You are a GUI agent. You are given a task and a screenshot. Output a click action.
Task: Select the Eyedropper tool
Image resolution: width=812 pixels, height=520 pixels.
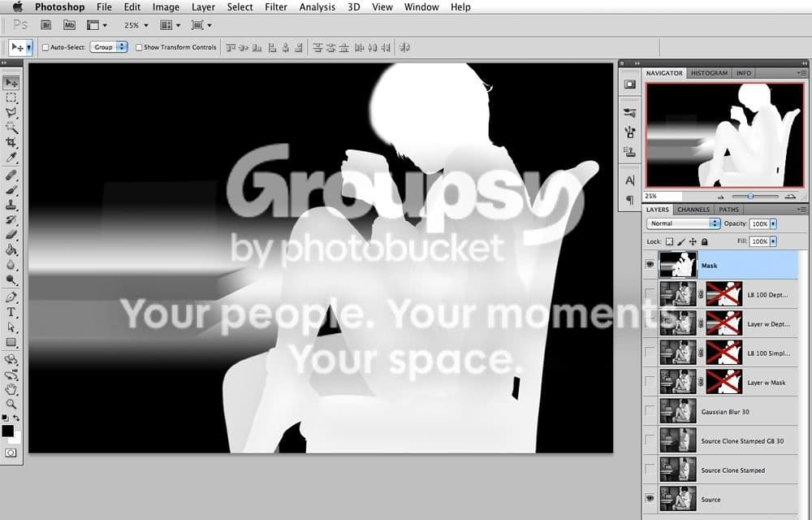pyautogui.click(x=11, y=157)
